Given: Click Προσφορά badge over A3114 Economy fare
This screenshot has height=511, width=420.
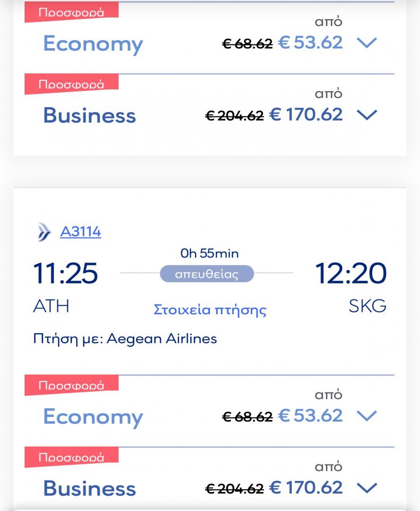Looking at the screenshot, I should 71,385.
